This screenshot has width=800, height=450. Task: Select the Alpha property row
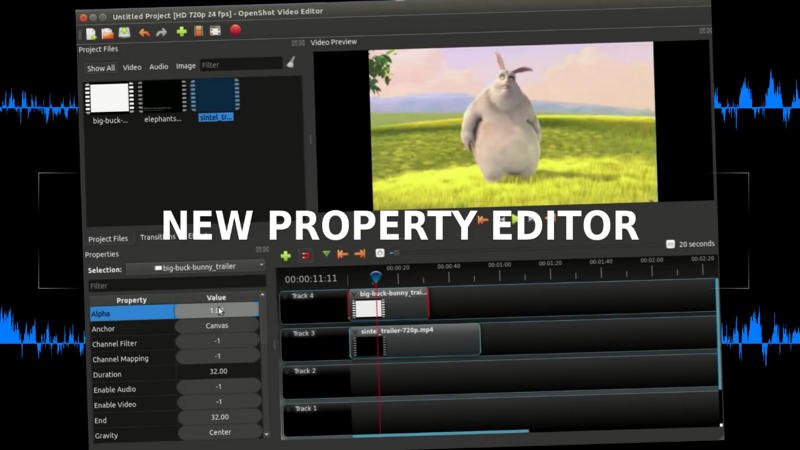(174, 312)
